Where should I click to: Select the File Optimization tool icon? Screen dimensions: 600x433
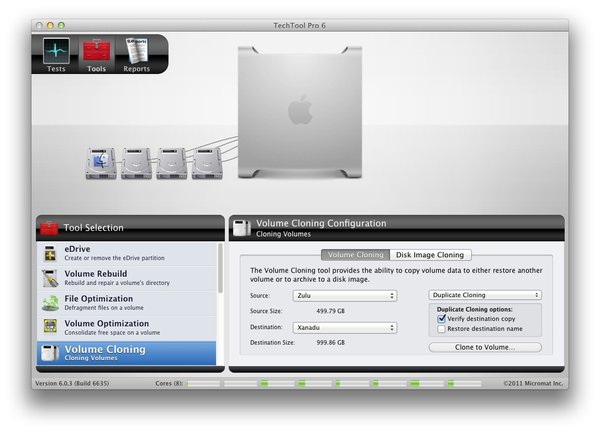click(49, 303)
